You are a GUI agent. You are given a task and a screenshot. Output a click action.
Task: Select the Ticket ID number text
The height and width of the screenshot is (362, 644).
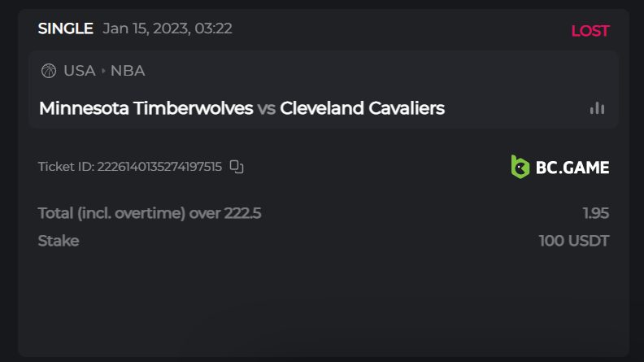pos(159,167)
